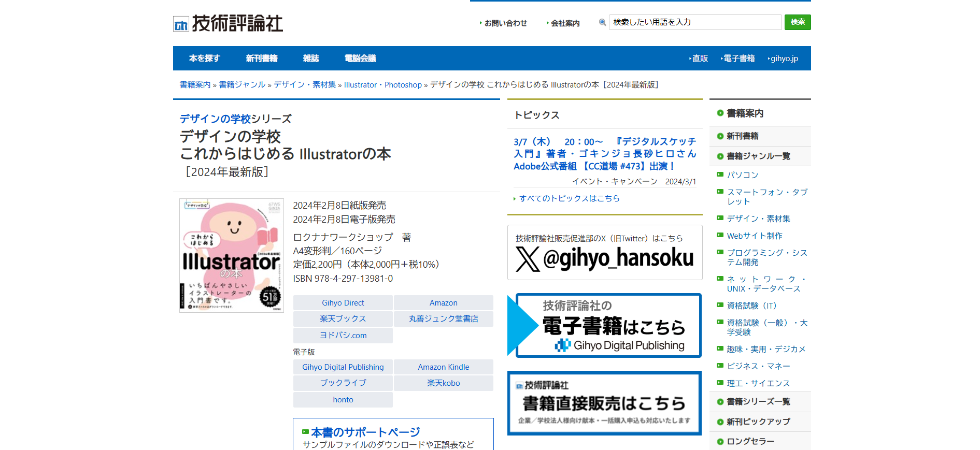Select the ネットワーク・UNIX・データベース genre

[x=767, y=284]
